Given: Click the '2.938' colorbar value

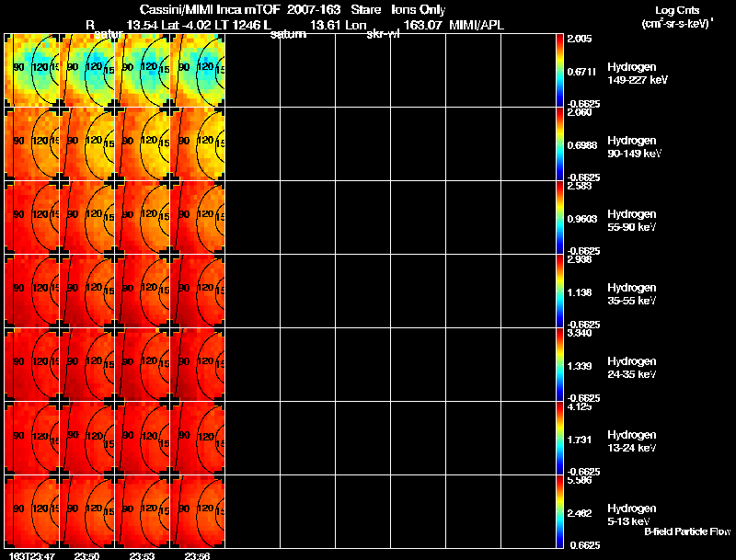Looking at the screenshot, I should click(x=580, y=259).
